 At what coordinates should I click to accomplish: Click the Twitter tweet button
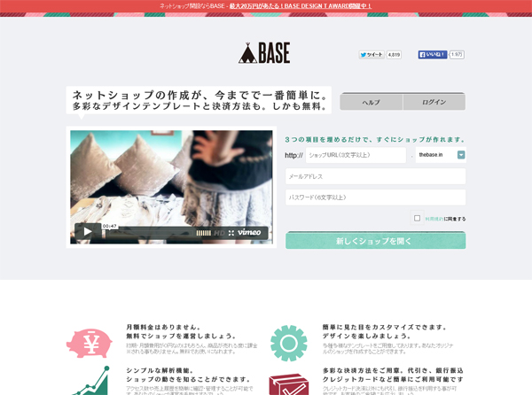click(372, 55)
